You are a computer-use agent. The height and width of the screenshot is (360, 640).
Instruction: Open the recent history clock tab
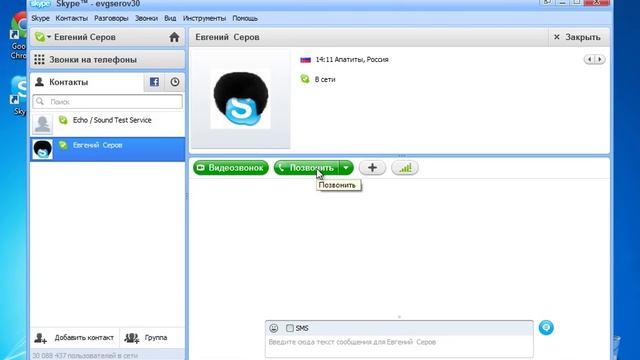point(175,82)
